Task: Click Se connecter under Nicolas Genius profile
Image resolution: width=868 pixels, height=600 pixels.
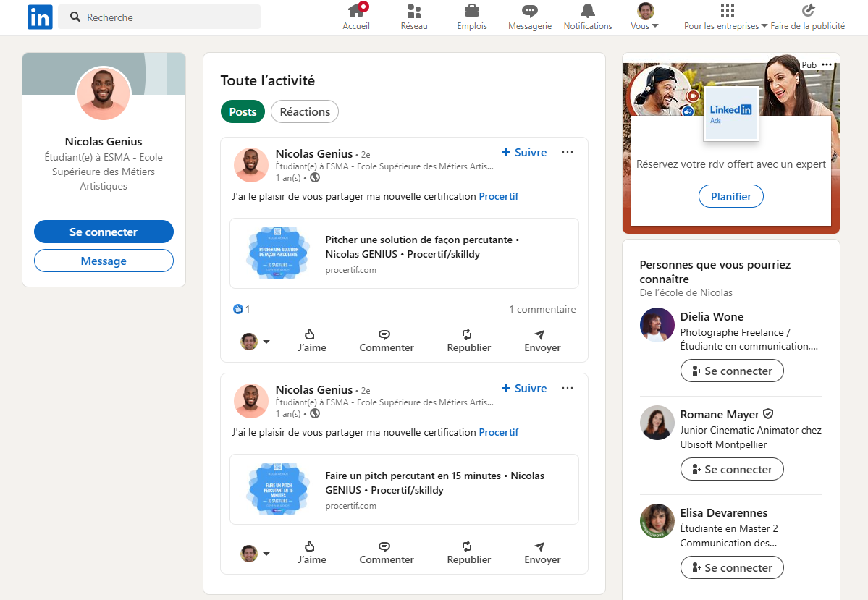Action: click(x=104, y=232)
